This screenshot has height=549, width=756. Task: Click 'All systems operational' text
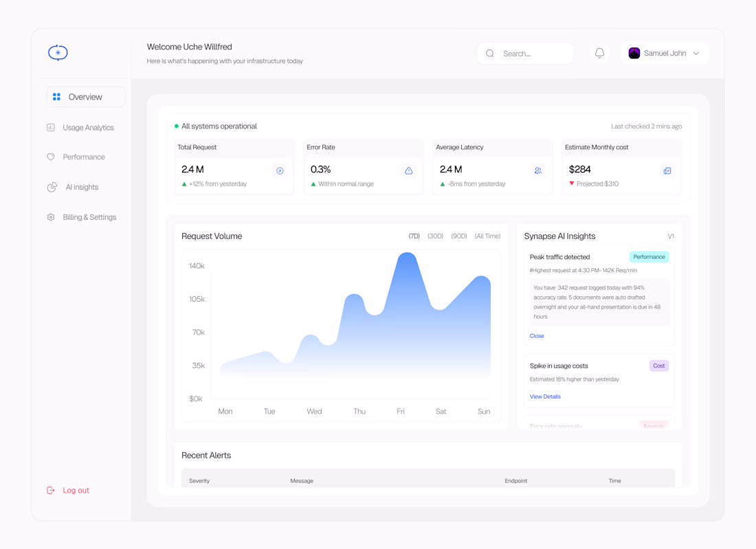point(219,126)
